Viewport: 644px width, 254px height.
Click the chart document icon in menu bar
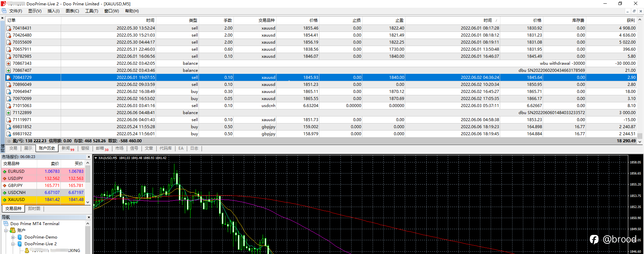[x=4, y=11]
